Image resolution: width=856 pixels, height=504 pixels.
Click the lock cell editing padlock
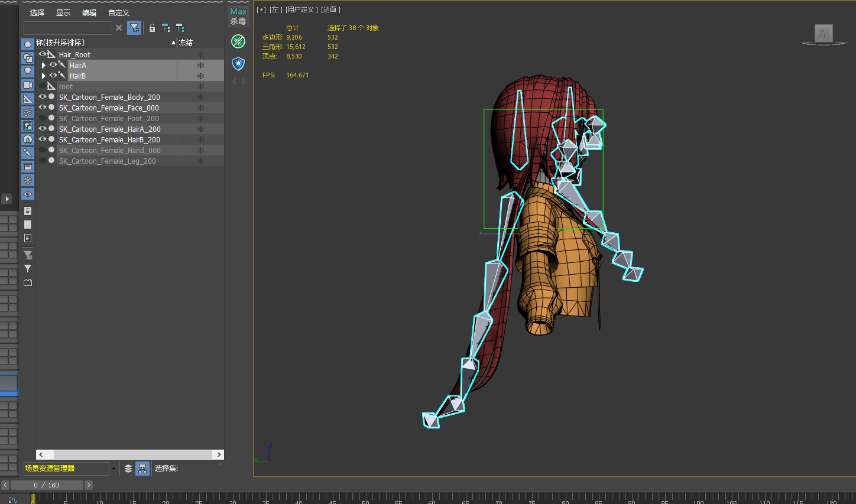(x=152, y=28)
